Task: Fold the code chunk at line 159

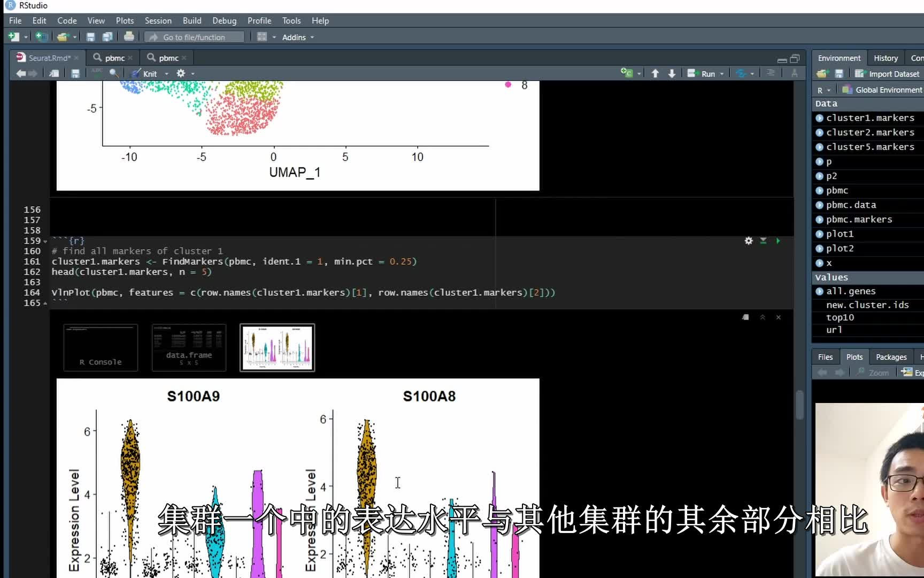Action: pyautogui.click(x=45, y=241)
